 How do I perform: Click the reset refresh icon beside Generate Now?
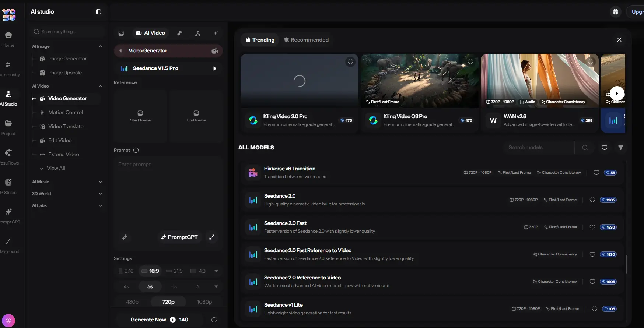[x=214, y=320]
